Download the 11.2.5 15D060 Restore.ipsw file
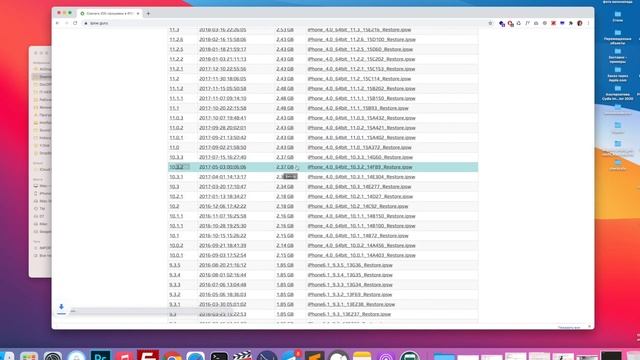640x360 pixels. (360, 49)
